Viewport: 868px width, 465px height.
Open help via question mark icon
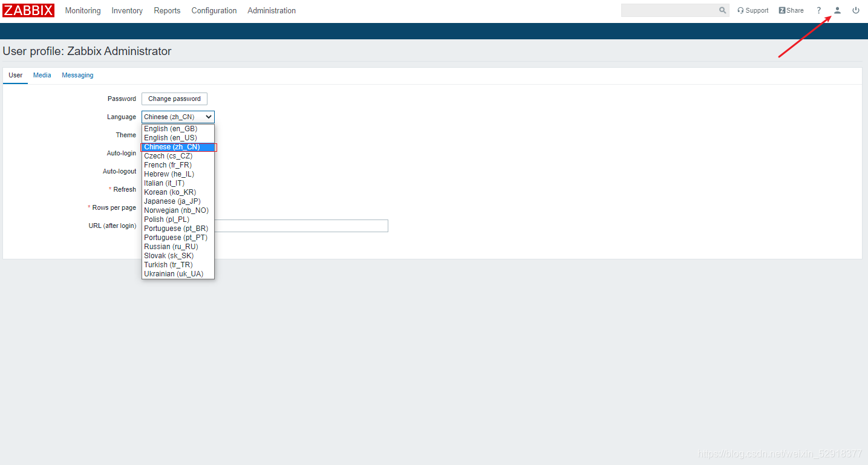tap(819, 10)
